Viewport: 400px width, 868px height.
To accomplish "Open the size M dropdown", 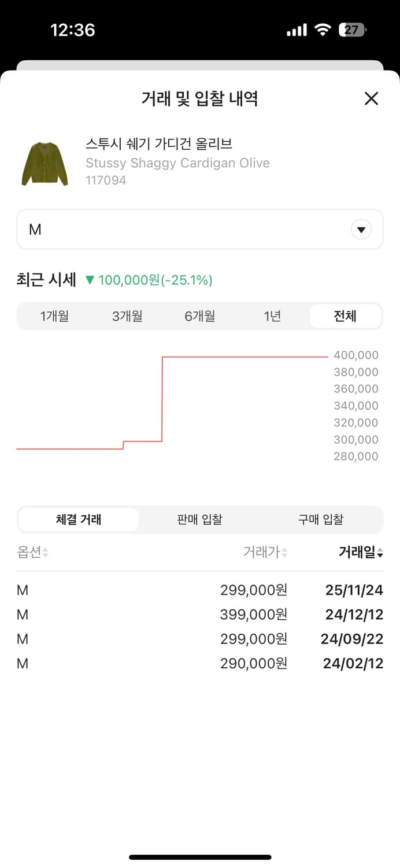I will pos(199,229).
